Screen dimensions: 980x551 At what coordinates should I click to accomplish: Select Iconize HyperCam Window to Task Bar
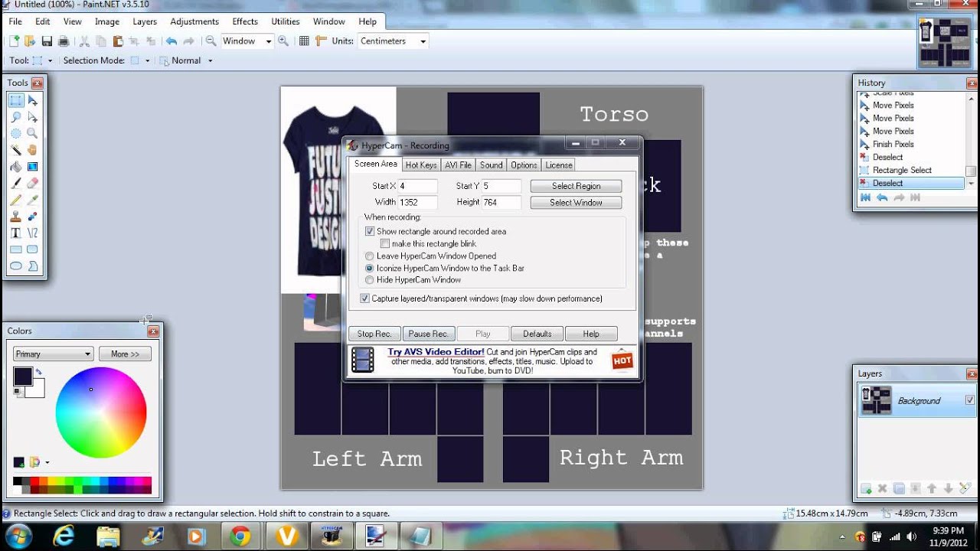pos(370,268)
